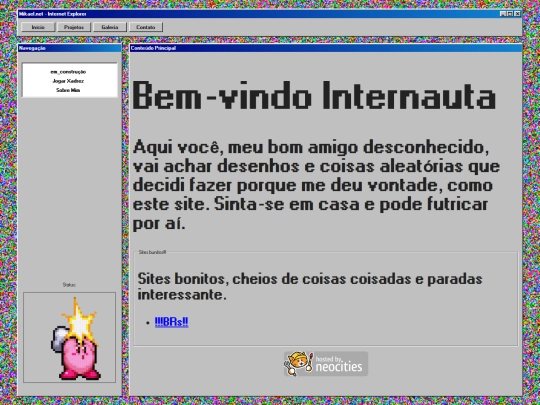Viewport: 540px width, 405px height.
Task: Click the Bem-vindo Internauta heading
Action: (314, 95)
